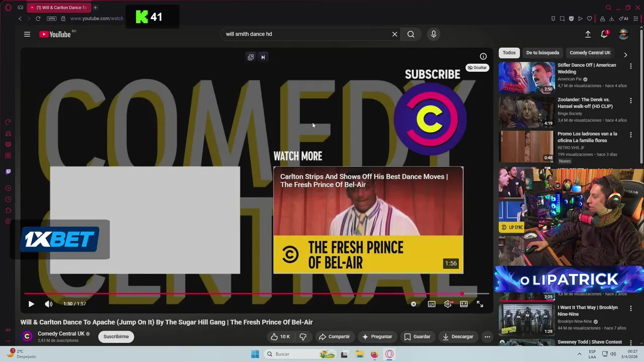Screen dimensions: 644x362
Task: Show more filter chips with the right arrow
Action: tap(625, 55)
